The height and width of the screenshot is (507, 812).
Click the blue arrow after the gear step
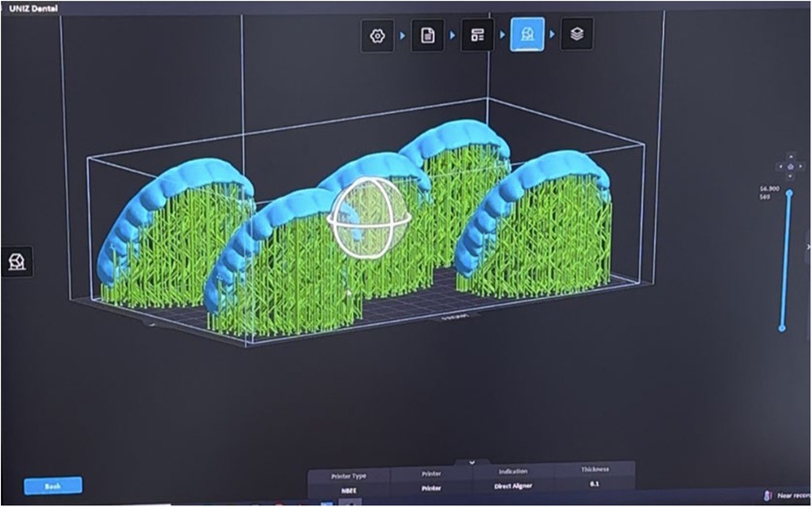click(x=402, y=37)
